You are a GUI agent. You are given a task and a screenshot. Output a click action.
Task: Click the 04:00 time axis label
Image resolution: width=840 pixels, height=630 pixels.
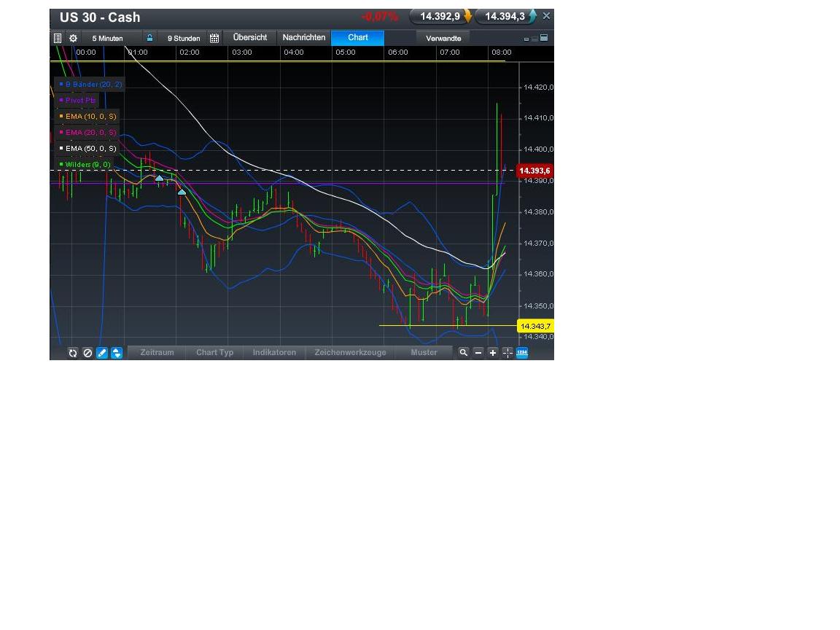tap(294, 52)
